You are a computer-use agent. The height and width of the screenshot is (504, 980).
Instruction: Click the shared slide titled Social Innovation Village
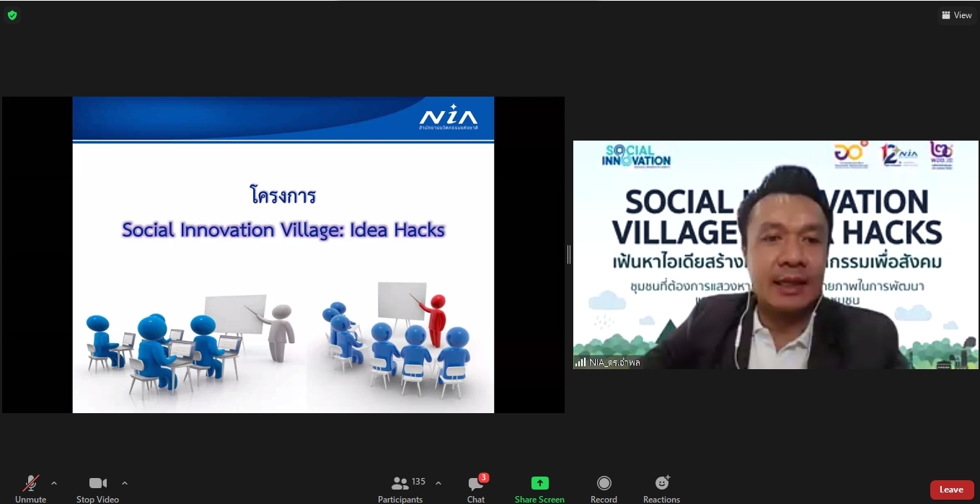(x=283, y=255)
